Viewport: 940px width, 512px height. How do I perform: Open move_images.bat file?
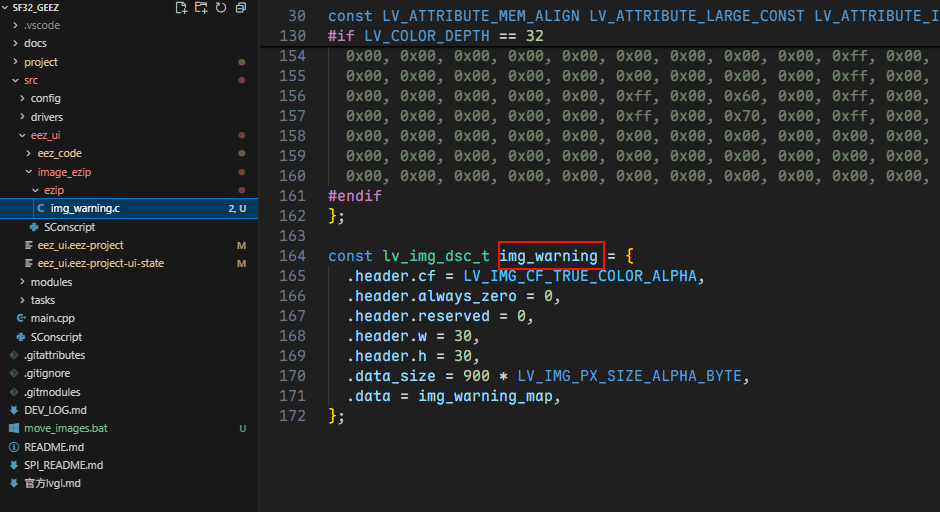(x=65, y=428)
